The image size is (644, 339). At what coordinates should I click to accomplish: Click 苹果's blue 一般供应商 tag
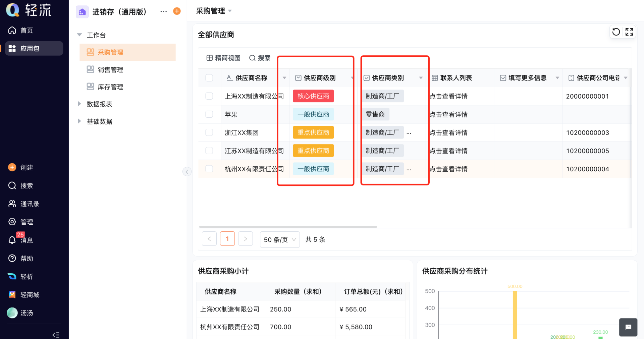(313, 114)
